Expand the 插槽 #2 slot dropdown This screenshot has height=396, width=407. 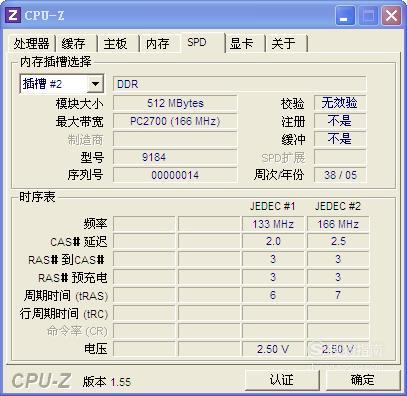[x=95, y=84]
